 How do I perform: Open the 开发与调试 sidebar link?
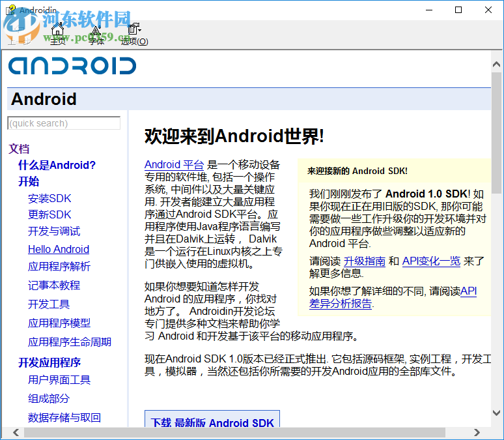[54, 231]
